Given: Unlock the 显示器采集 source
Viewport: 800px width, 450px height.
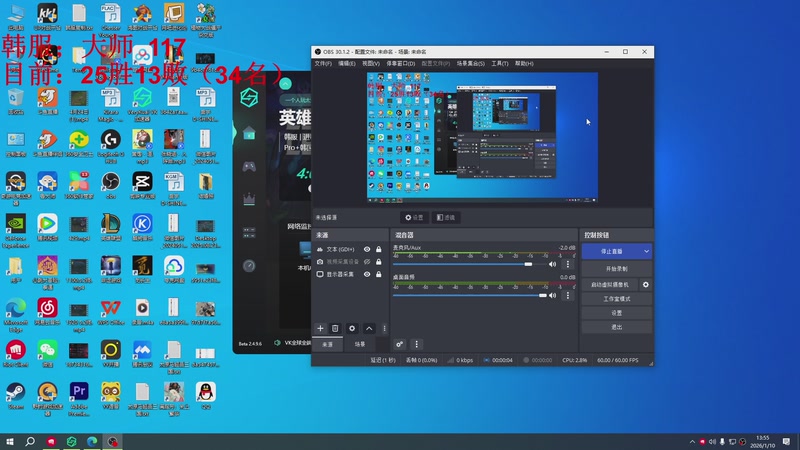Looking at the screenshot, I should [x=379, y=274].
